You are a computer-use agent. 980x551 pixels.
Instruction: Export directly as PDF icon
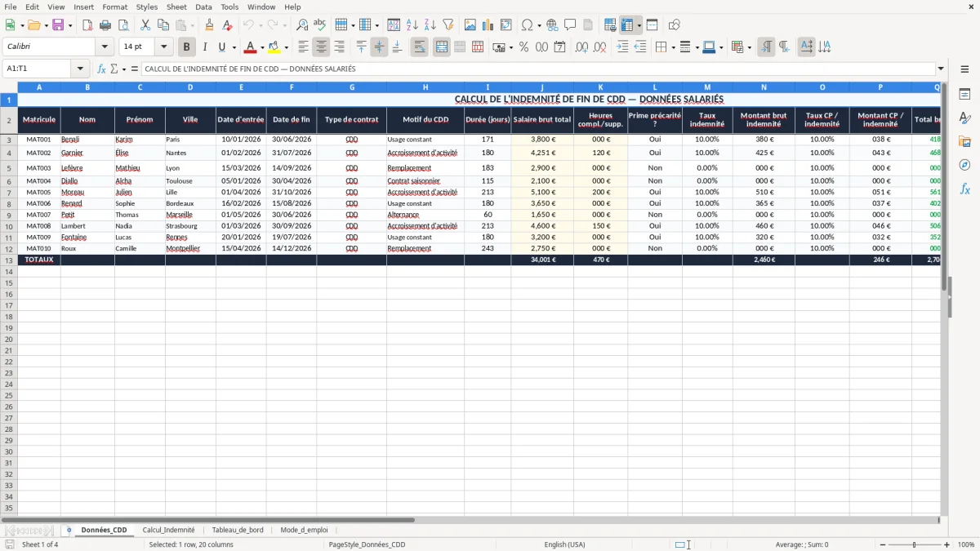click(x=87, y=25)
